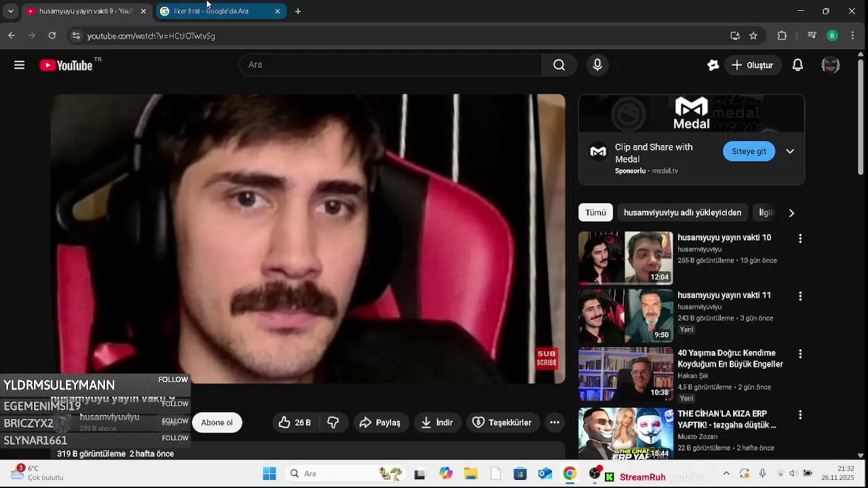Show hidden system tray icons
868x488 pixels.
click(726, 474)
